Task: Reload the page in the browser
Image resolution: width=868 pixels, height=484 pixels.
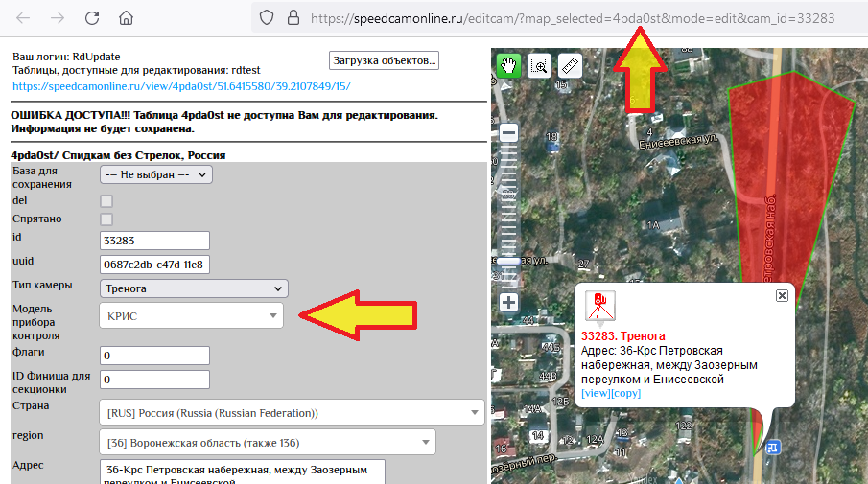Action: coord(92,18)
